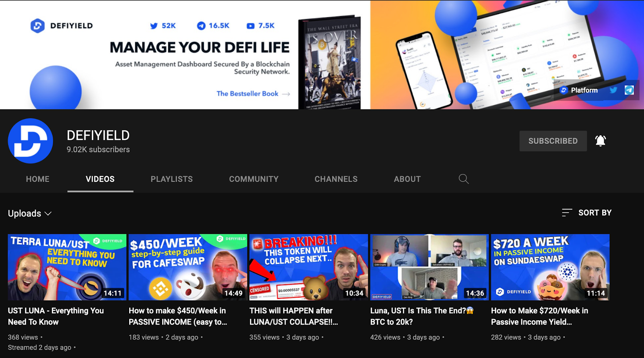Open the channel search magnifier icon

pos(464,179)
